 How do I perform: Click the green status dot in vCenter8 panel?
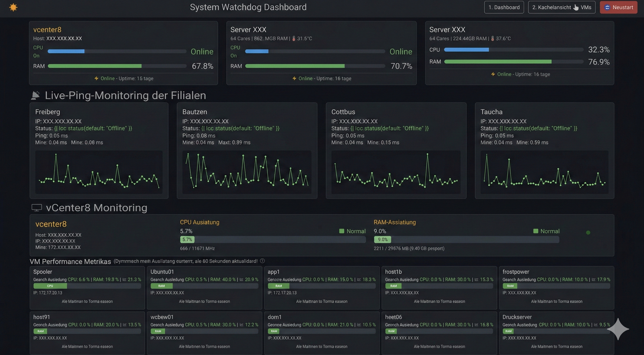(x=588, y=232)
